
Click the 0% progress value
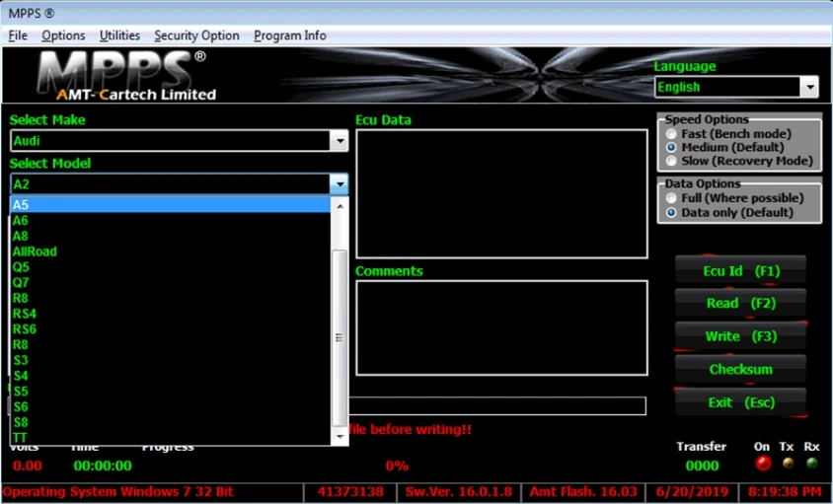point(397,466)
